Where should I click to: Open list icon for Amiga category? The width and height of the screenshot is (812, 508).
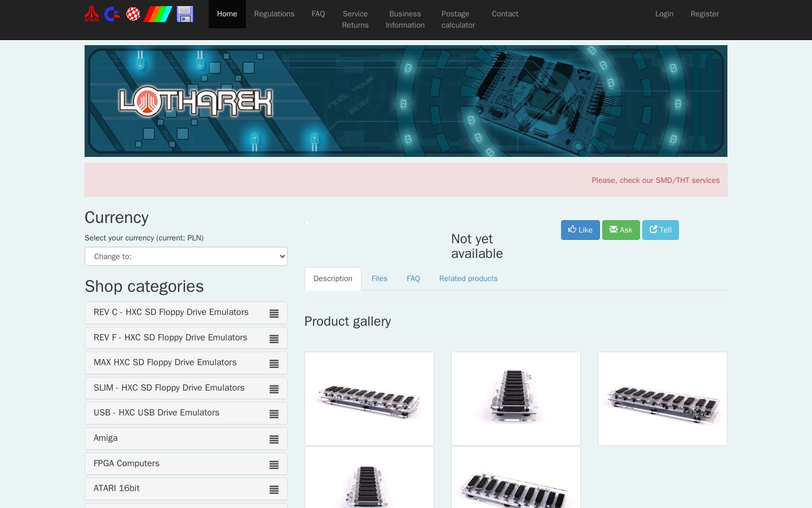tap(274, 439)
